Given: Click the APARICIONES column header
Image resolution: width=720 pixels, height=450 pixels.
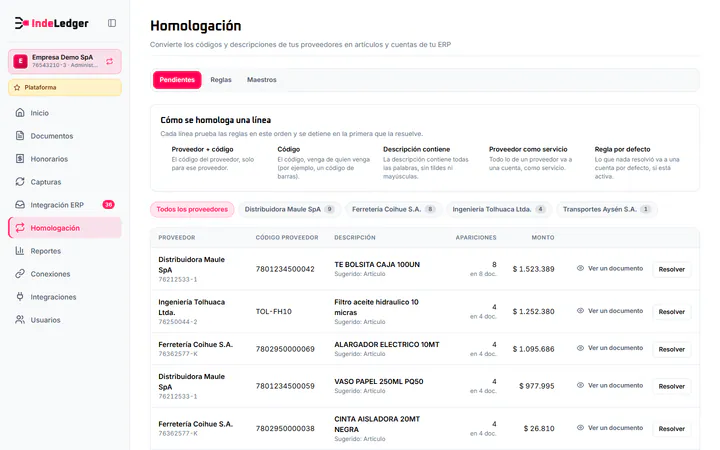Looking at the screenshot, I should point(476,237).
